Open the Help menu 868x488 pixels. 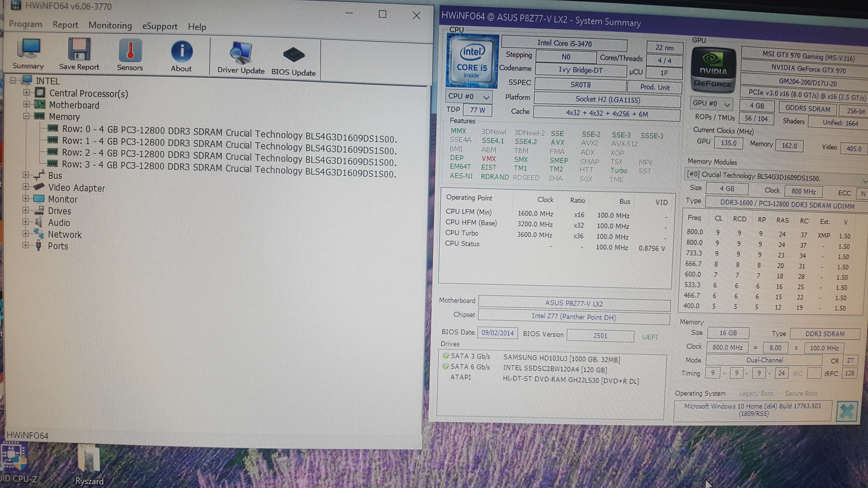pyautogui.click(x=197, y=27)
